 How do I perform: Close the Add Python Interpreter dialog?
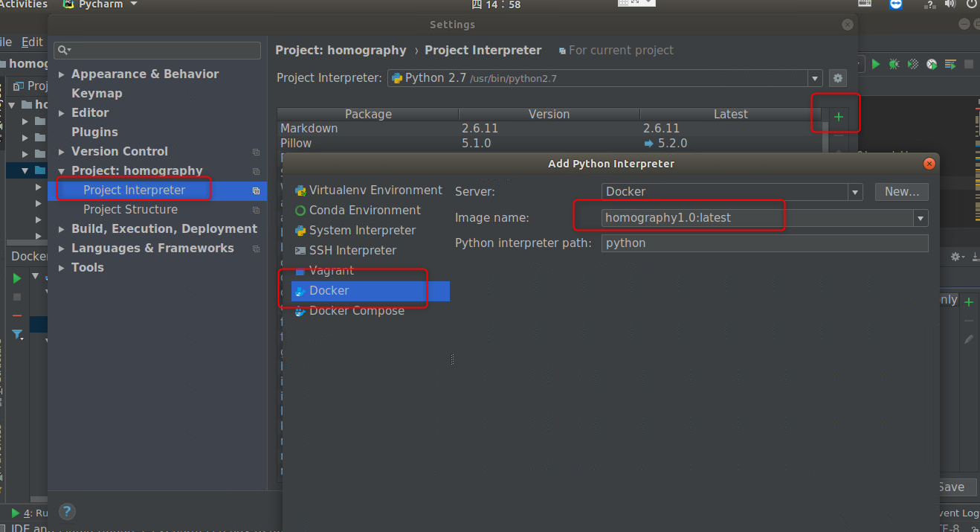click(929, 163)
